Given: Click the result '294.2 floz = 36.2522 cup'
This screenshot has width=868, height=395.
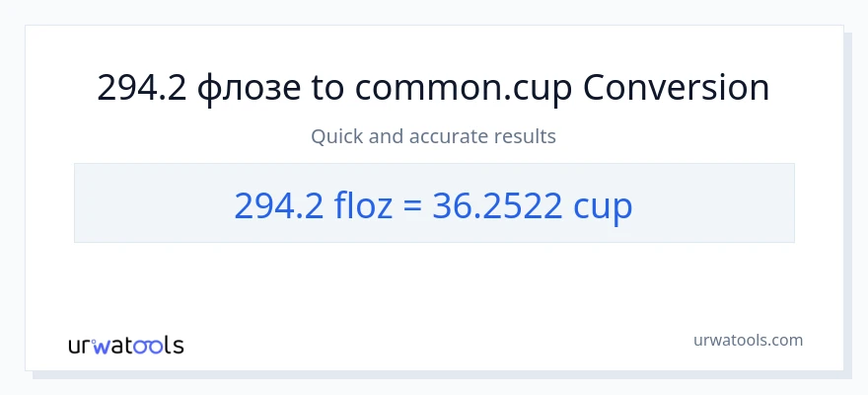Looking at the screenshot, I should [x=433, y=204].
